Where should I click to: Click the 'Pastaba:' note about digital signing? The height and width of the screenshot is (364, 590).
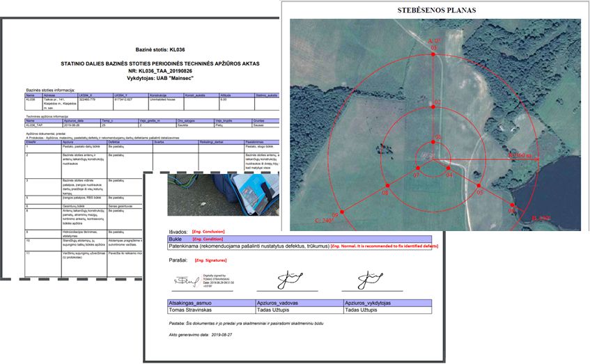tap(246, 324)
